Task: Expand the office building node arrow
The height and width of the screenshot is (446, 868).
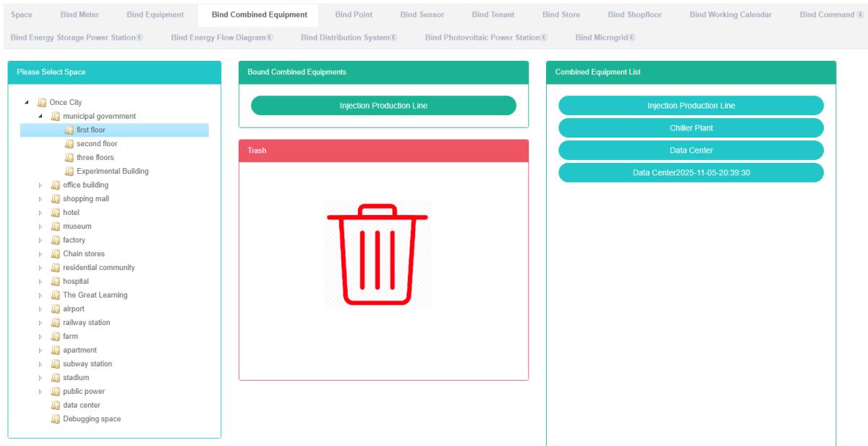Action: tap(41, 185)
